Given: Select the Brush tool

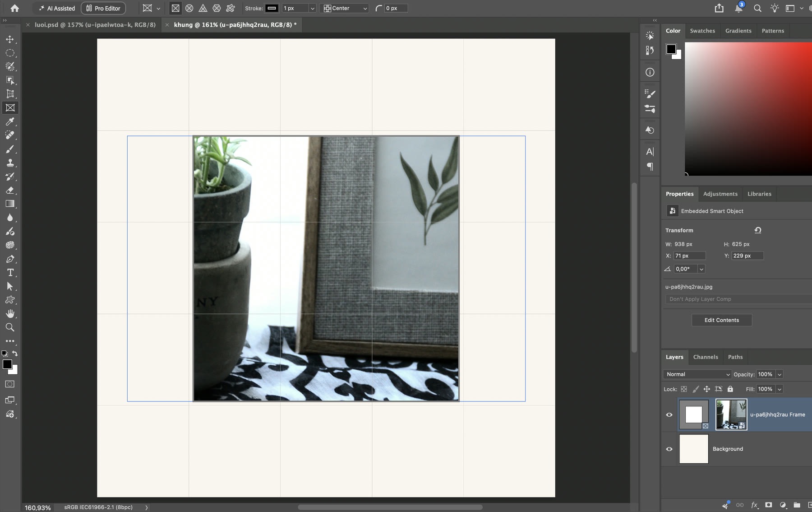Looking at the screenshot, I should (10, 149).
